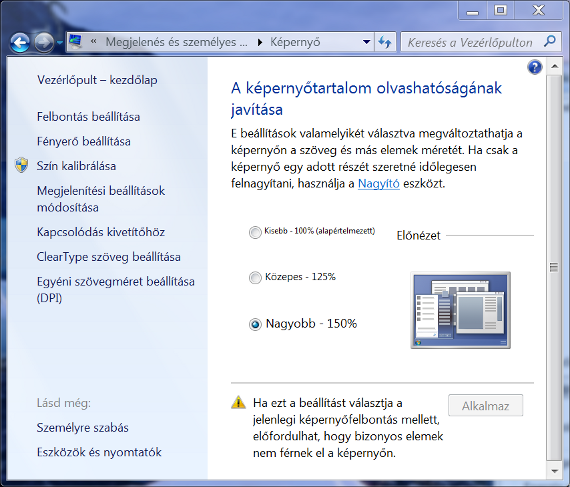Open the address bar history dropdown
The height and width of the screenshot is (487, 570).
(366, 42)
